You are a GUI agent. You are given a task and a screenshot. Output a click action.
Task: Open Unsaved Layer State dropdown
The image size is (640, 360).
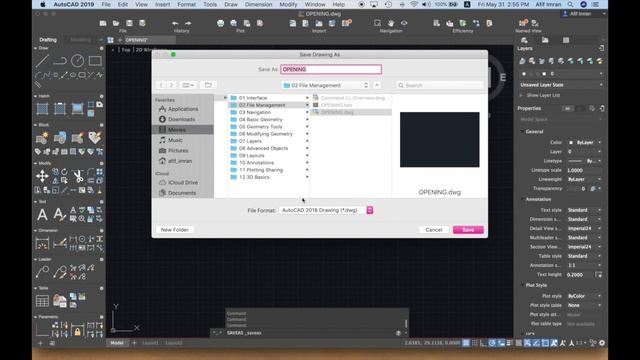(561, 85)
